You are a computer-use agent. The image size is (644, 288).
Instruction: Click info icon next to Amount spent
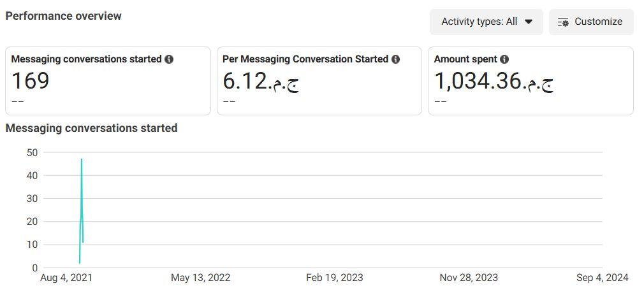tap(504, 59)
